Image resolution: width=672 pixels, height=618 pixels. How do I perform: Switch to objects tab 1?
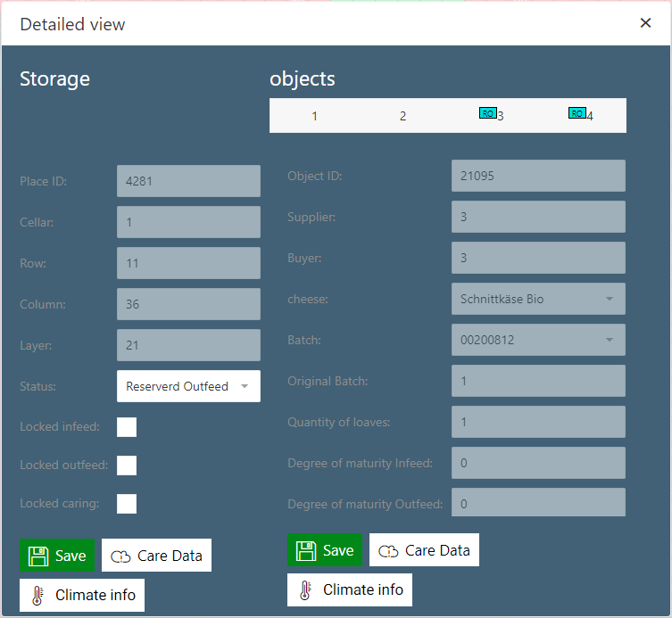tap(314, 116)
